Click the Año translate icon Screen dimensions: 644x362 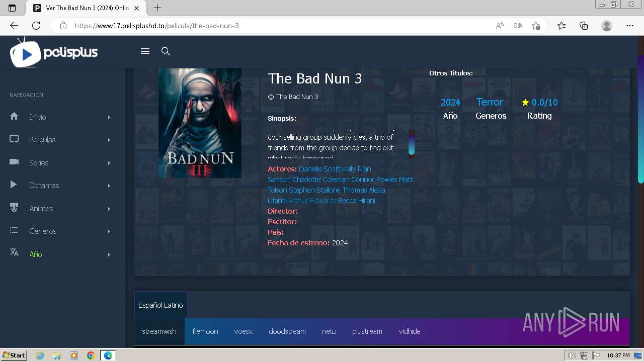pyautogui.click(x=14, y=253)
